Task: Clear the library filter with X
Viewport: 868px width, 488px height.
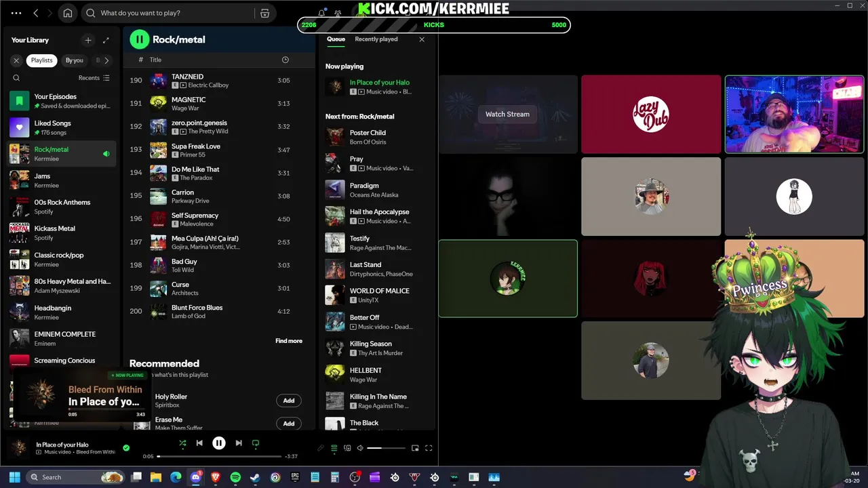Action: coord(16,60)
